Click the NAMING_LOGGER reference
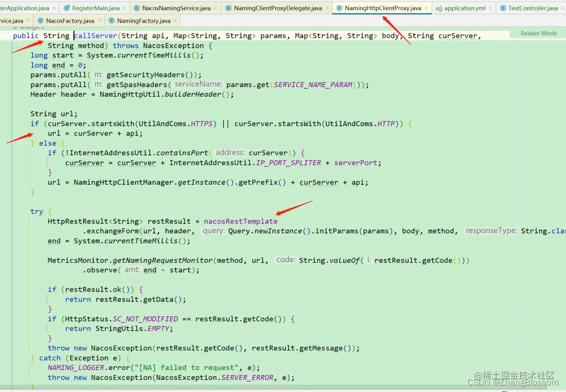This screenshot has height=392, width=566. tap(76, 368)
